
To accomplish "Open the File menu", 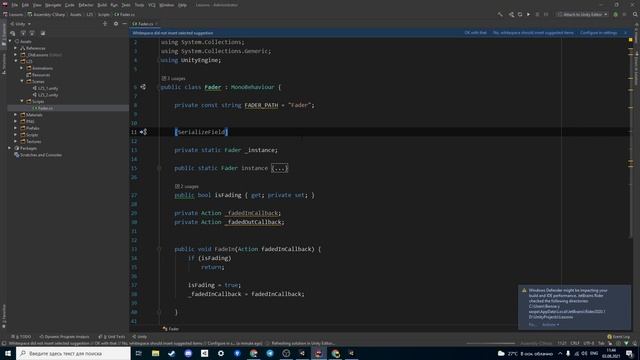I will click(x=15, y=5).
